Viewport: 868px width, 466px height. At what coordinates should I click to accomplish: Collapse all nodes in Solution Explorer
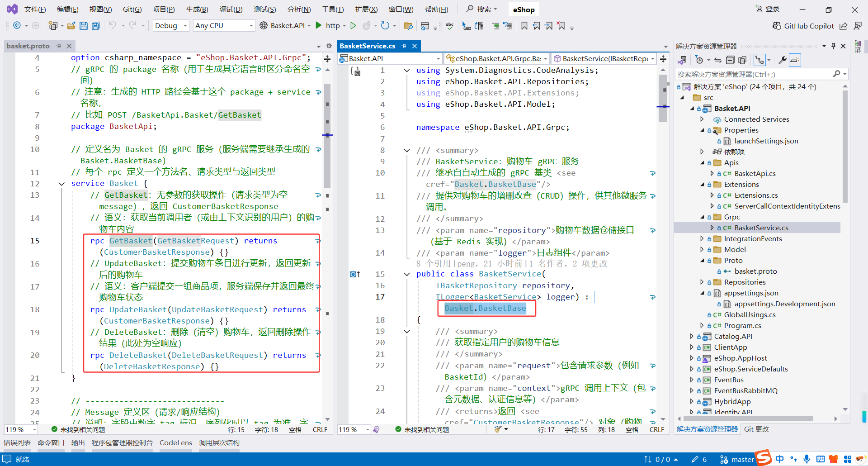tap(730, 59)
